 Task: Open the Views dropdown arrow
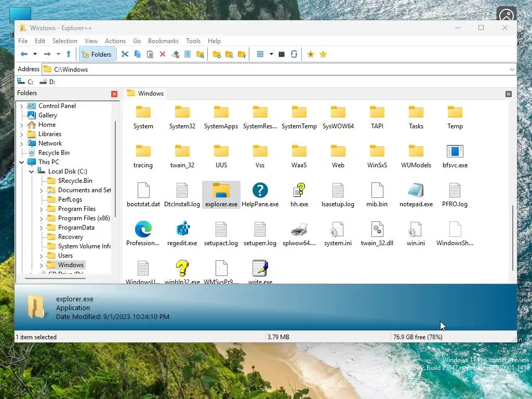coord(271,54)
